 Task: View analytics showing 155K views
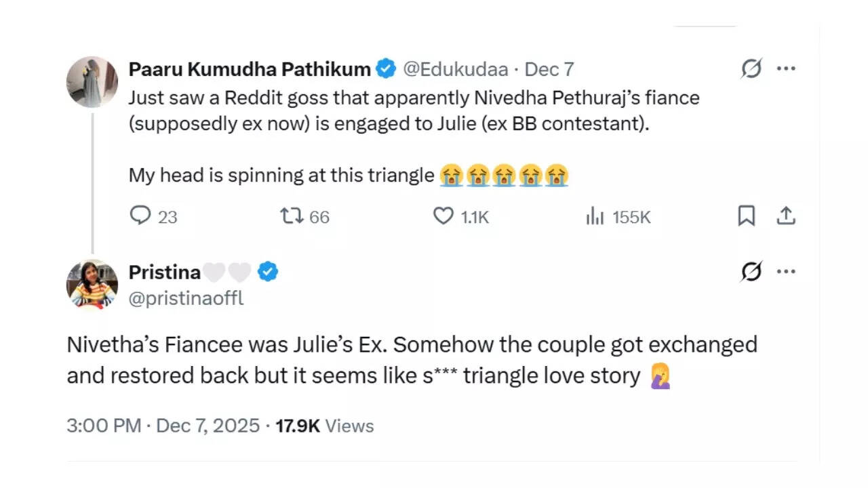pyautogui.click(x=595, y=216)
